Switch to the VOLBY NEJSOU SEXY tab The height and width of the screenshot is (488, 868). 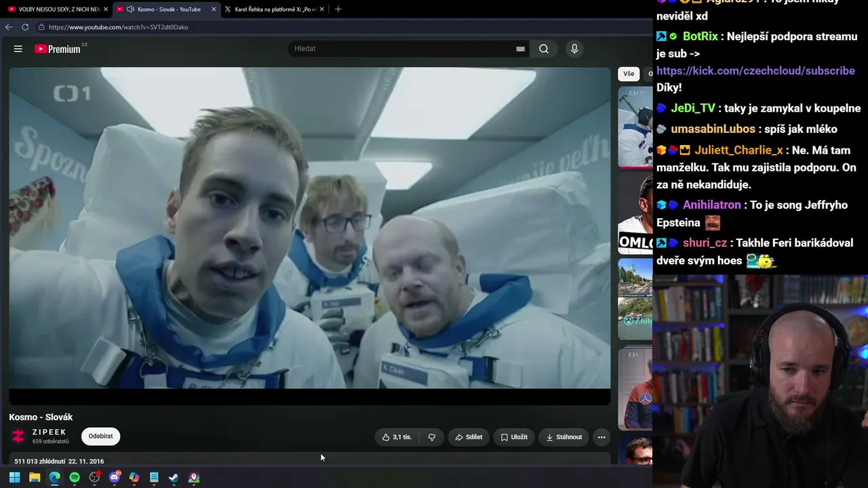coord(57,9)
